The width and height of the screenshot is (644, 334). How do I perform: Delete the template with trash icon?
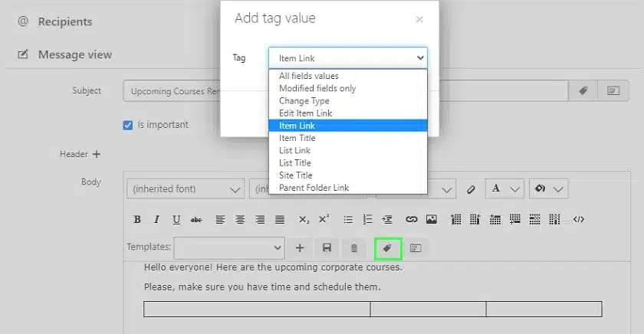tap(354, 248)
